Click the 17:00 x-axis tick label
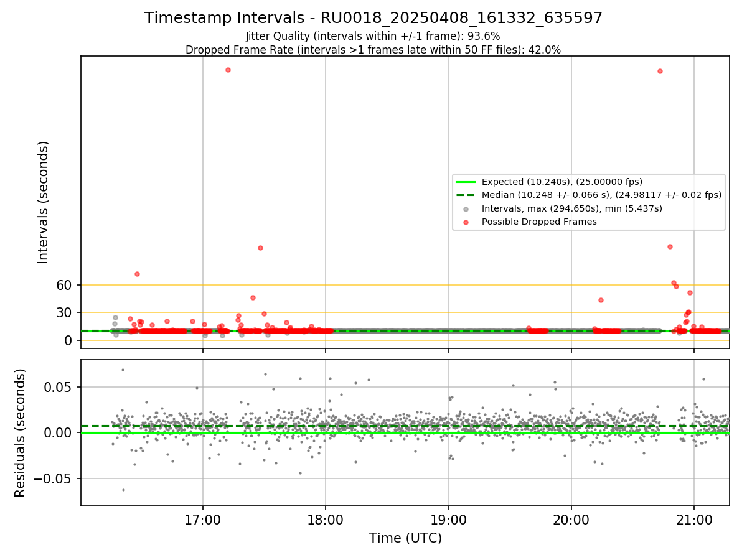This screenshot has width=747, height=560. tap(203, 520)
